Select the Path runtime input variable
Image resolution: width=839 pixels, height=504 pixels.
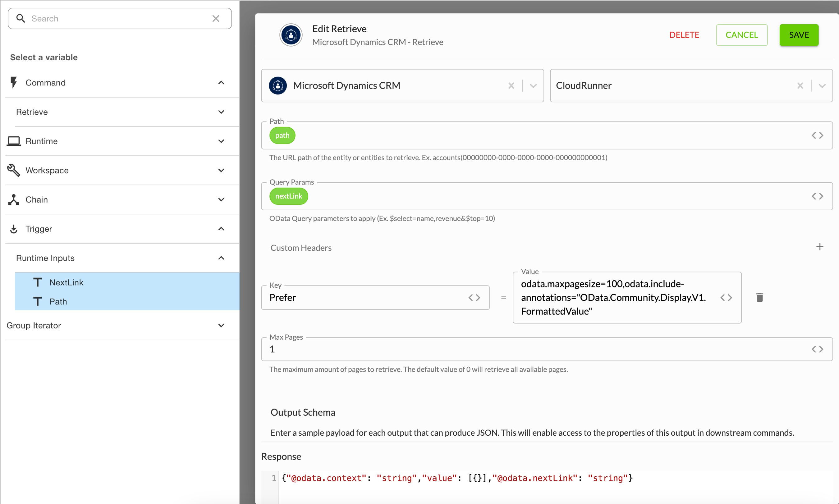pyautogui.click(x=127, y=301)
